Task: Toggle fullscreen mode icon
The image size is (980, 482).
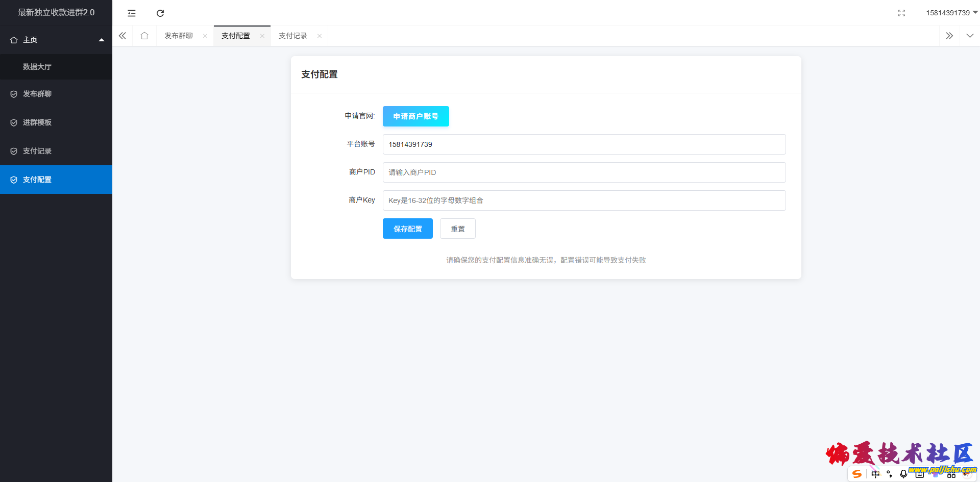Action: coord(901,13)
